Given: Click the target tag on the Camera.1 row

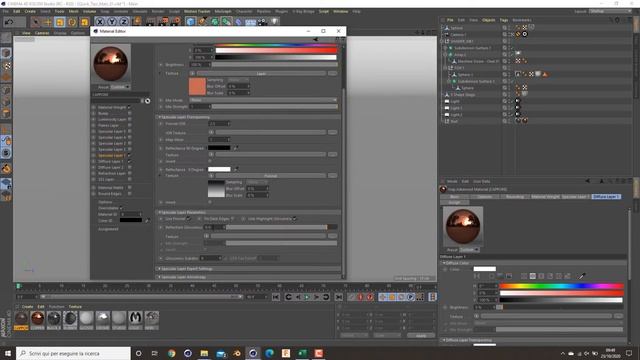Looking at the screenshot, I should point(524,34).
